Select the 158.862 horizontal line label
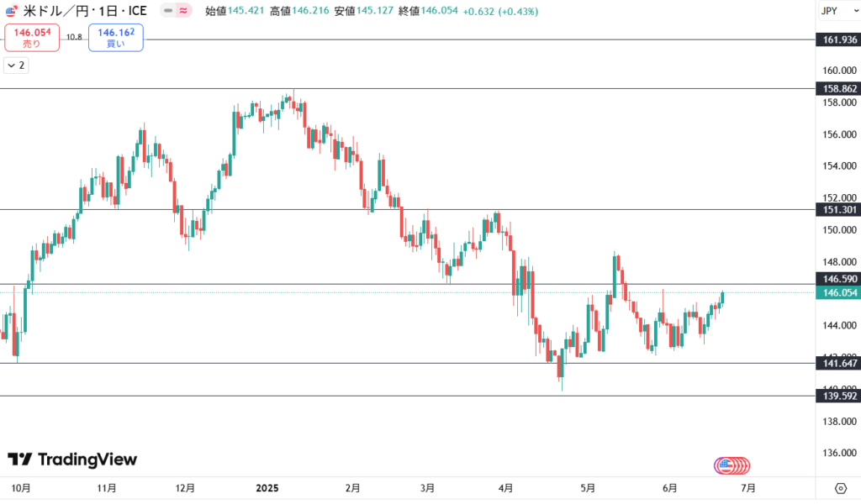Screen dimensions: 861x504 click(x=838, y=88)
